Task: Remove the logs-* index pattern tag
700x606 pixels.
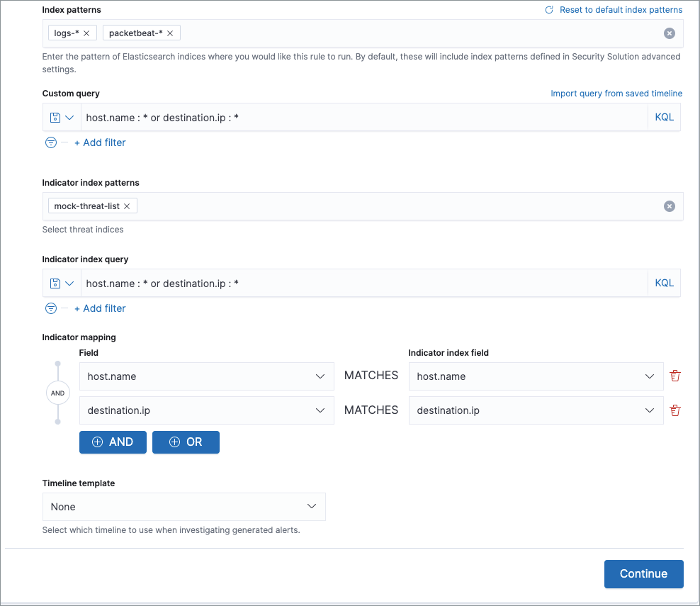Action: (86, 33)
